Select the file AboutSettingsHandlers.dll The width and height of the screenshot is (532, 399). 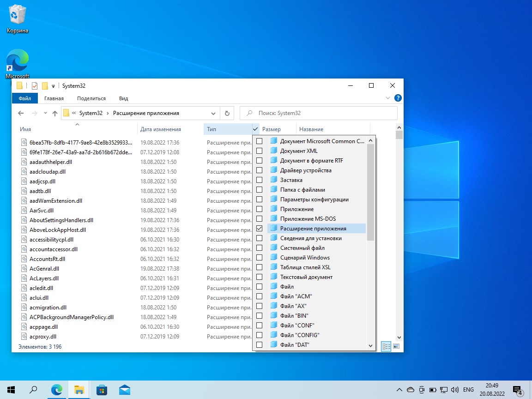(61, 220)
